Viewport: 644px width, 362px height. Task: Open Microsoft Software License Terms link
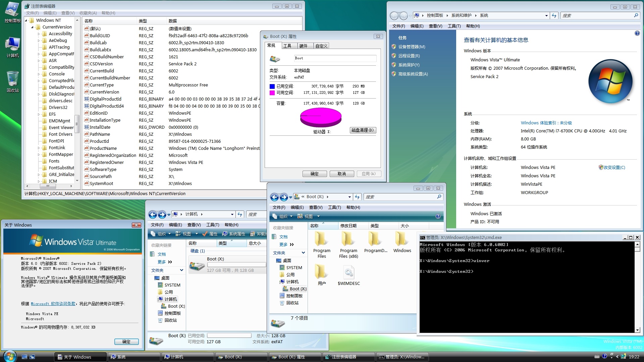53,304
